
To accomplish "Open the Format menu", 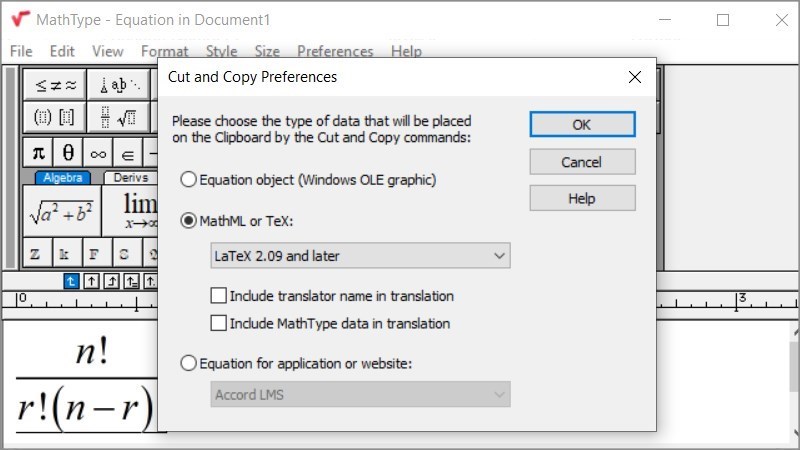I will pyautogui.click(x=164, y=51).
